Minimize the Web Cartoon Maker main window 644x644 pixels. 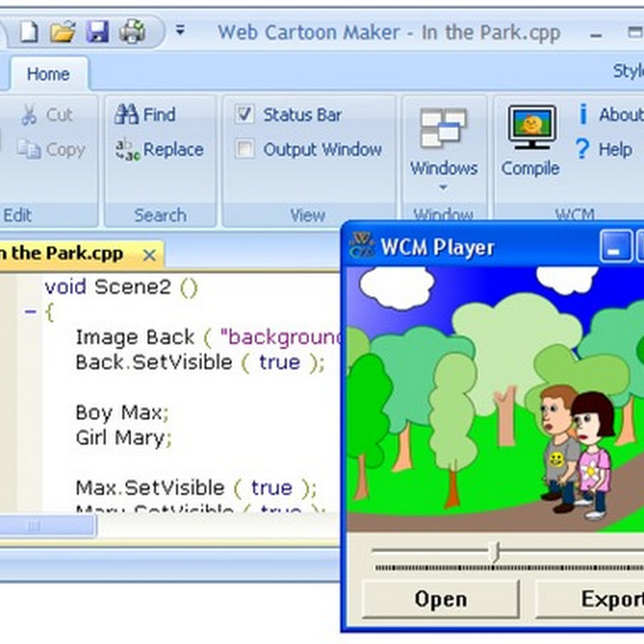596,35
